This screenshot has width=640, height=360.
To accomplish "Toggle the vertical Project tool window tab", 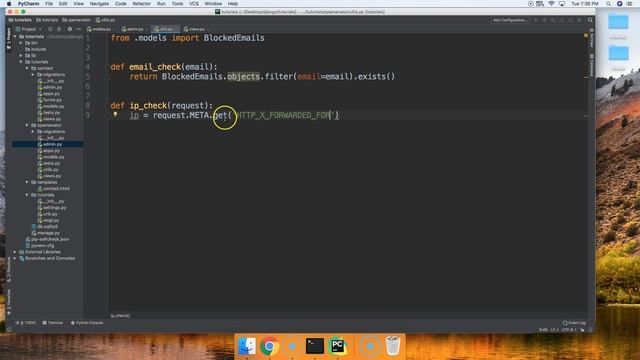I will point(9,39).
